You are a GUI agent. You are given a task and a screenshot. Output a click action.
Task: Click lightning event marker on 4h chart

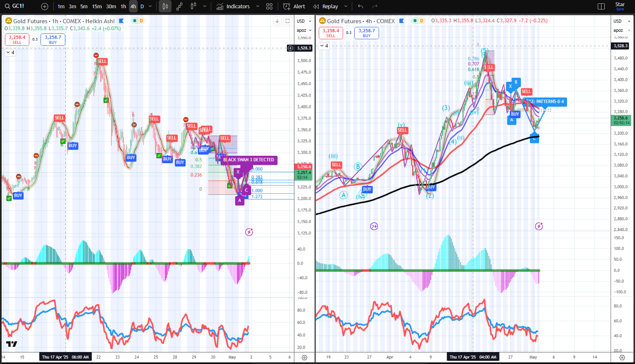[539, 226]
